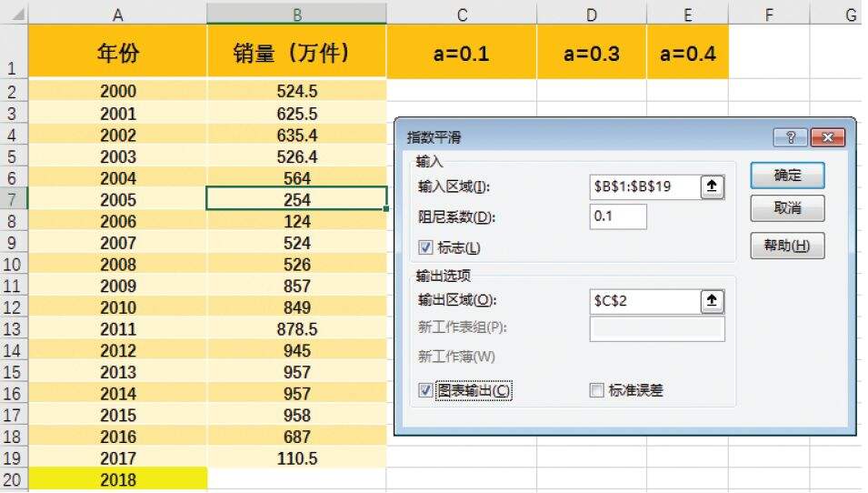
Task: Select the cell containing 625.5
Action: click(x=296, y=114)
